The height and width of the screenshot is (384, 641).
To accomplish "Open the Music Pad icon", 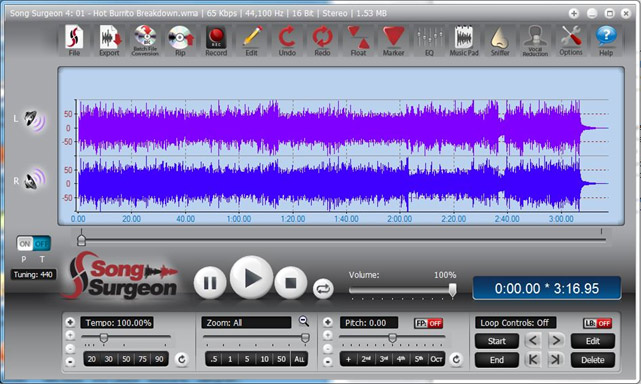I will point(464,40).
